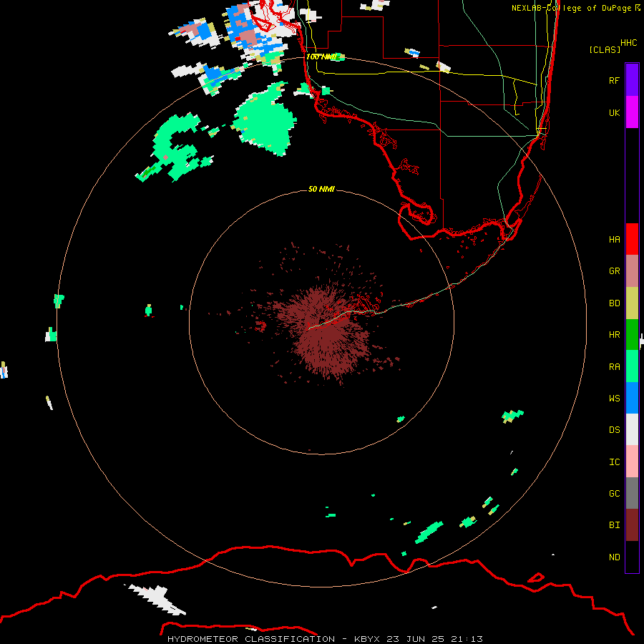Click the RA legend label
Image resolution: width=644 pixels, height=644 pixels.
[x=614, y=366]
